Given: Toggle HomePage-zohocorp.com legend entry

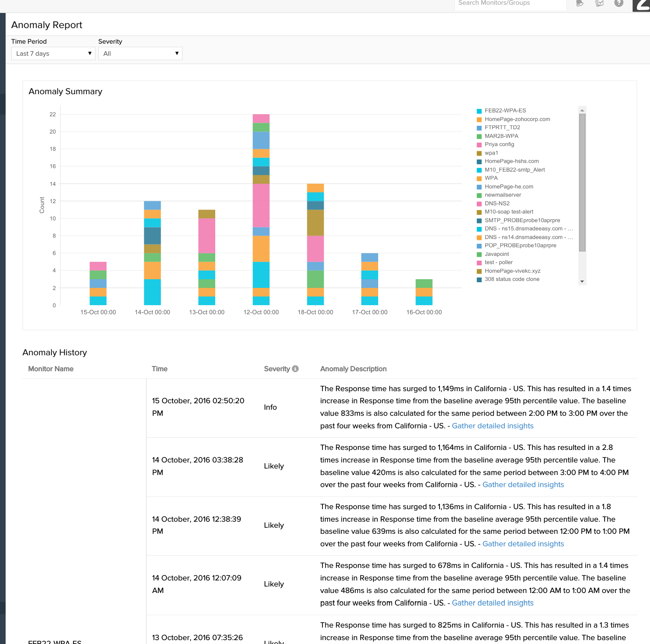Looking at the screenshot, I should click(x=517, y=119).
